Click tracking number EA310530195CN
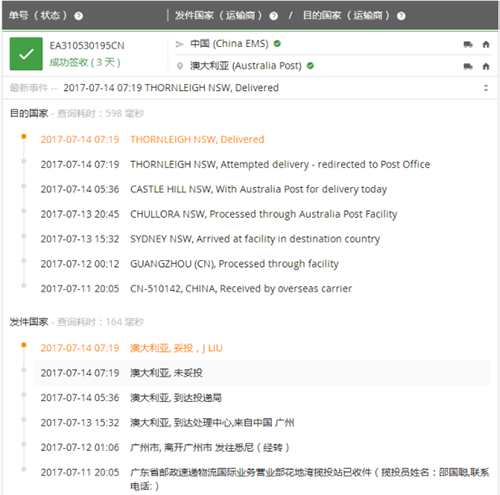 pos(87,46)
